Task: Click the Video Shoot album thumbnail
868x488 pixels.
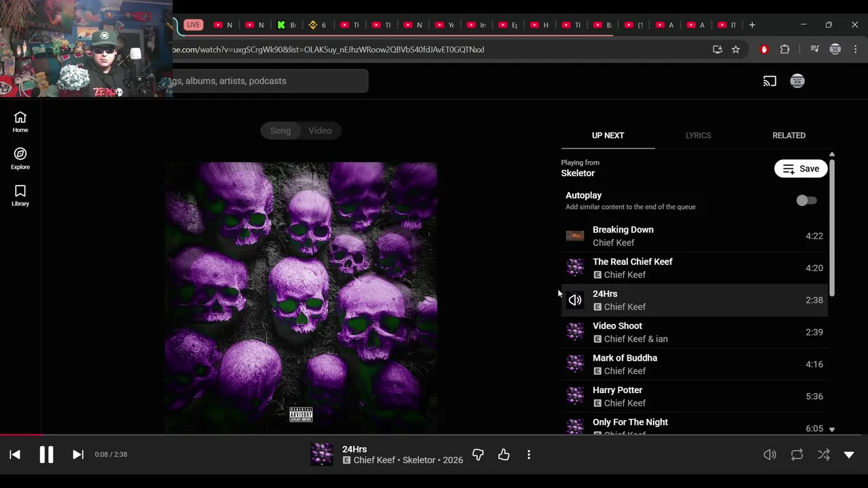Action: pos(575,332)
